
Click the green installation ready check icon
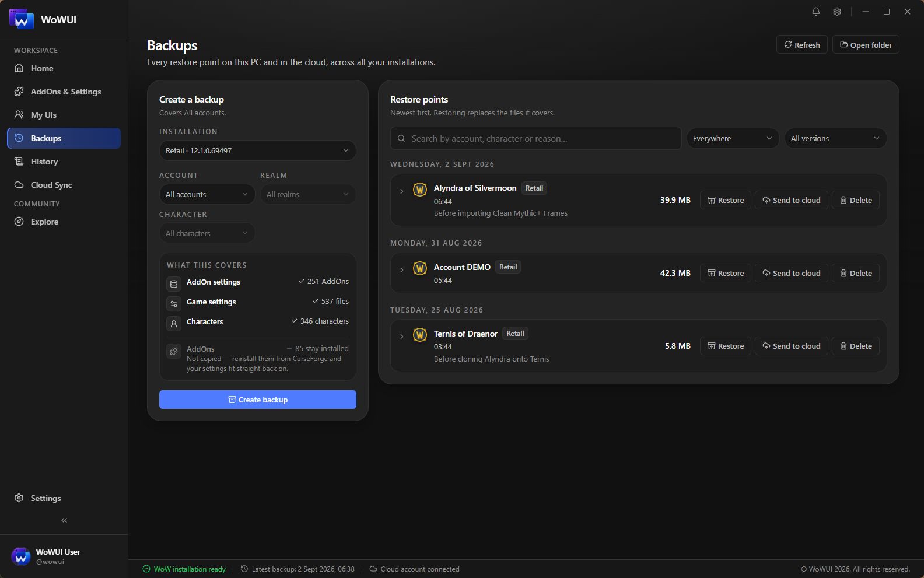146,569
